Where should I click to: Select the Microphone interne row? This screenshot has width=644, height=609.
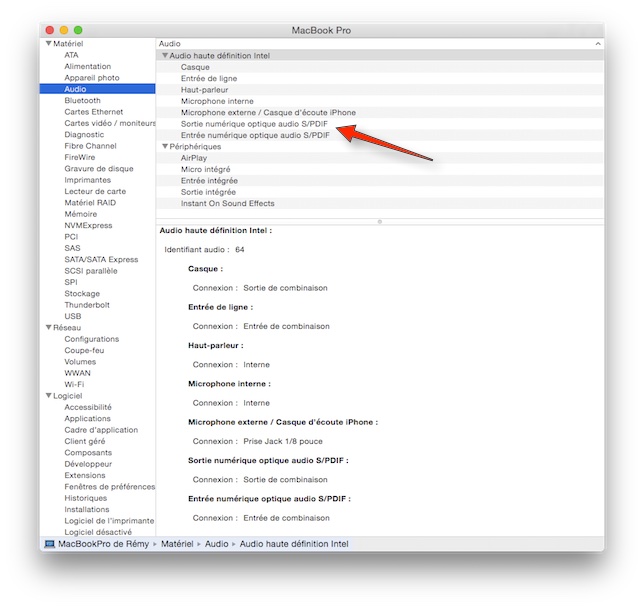pyautogui.click(x=380, y=101)
